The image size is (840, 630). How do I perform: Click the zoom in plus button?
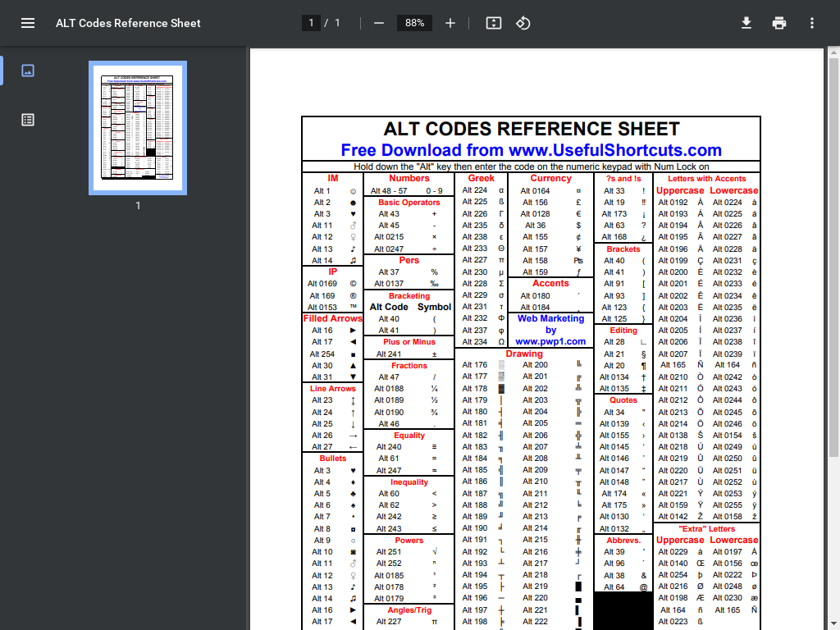(450, 23)
